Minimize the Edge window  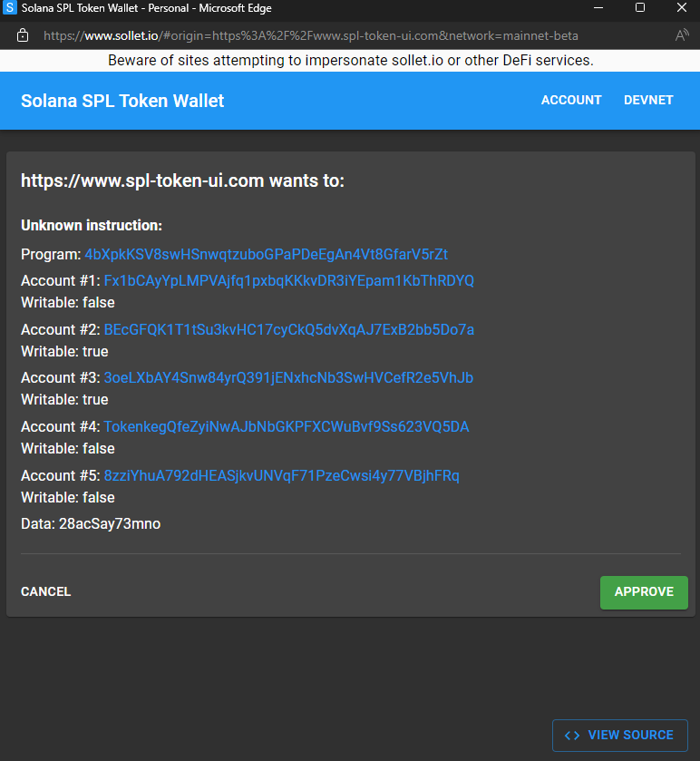[x=598, y=8]
